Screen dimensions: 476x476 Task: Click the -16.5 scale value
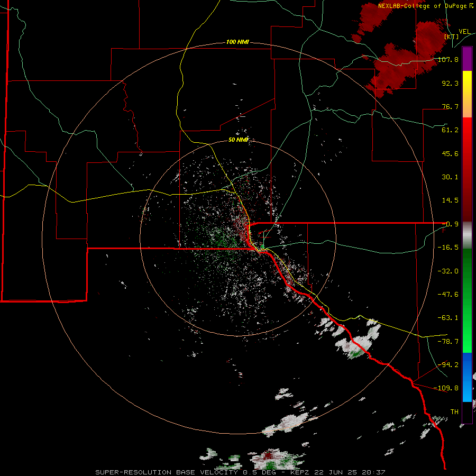point(448,248)
